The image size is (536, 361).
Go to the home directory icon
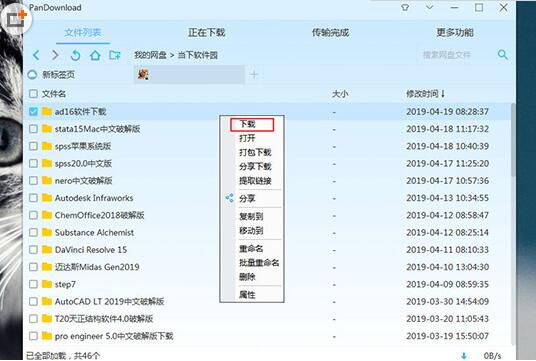click(95, 55)
